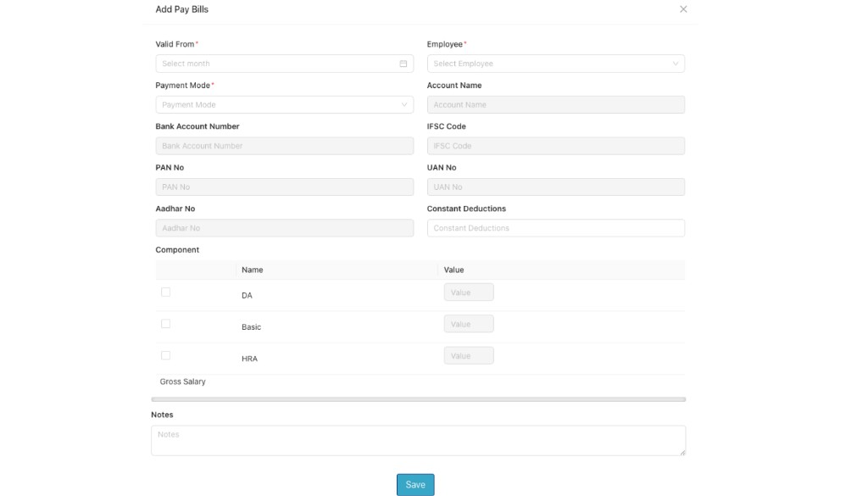Click the Save button

pyautogui.click(x=415, y=483)
